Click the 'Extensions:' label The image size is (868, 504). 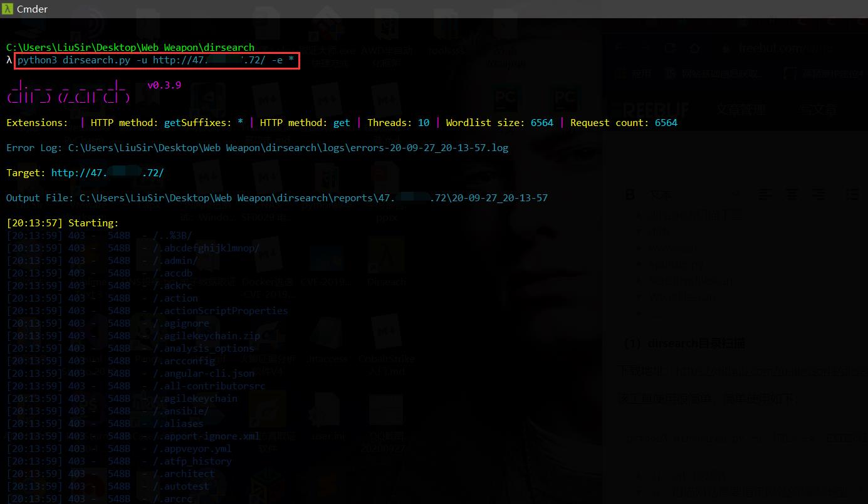(x=37, y=123)
